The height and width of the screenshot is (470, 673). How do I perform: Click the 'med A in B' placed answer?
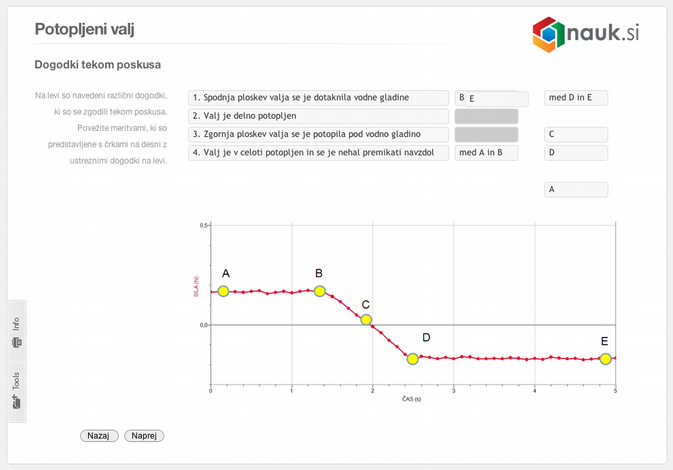click(487, 153)
